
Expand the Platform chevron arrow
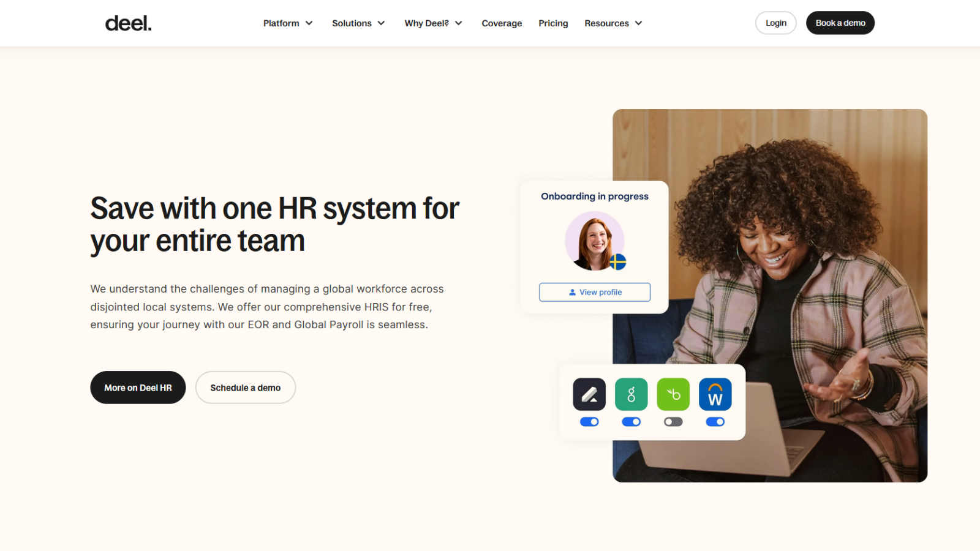pos(309,23)
